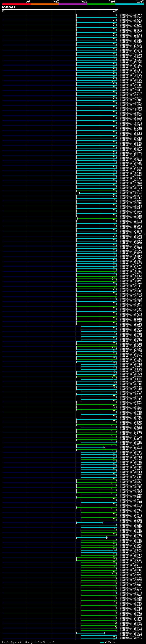
Task: Click the 'Large gaps' legend text
Action: pyautogui.click(x=10, y=642)
